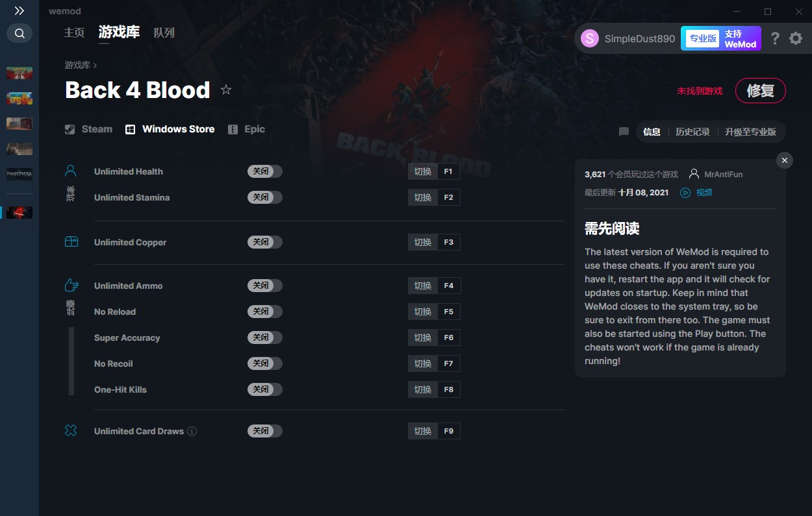Select last game thumbnail in sidebar
Screen dimensions: 812x516
tap(19, 212)
